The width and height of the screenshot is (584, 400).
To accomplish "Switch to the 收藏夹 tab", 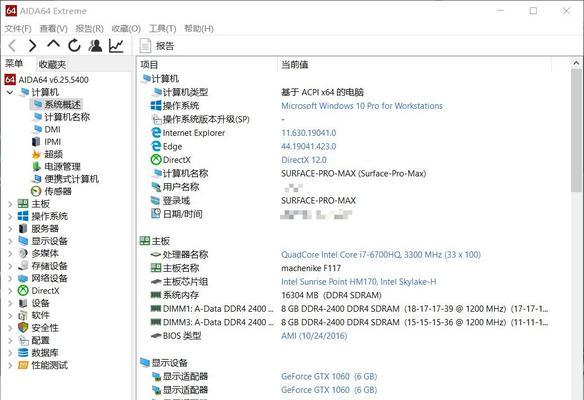I will [x=53, y=64].
